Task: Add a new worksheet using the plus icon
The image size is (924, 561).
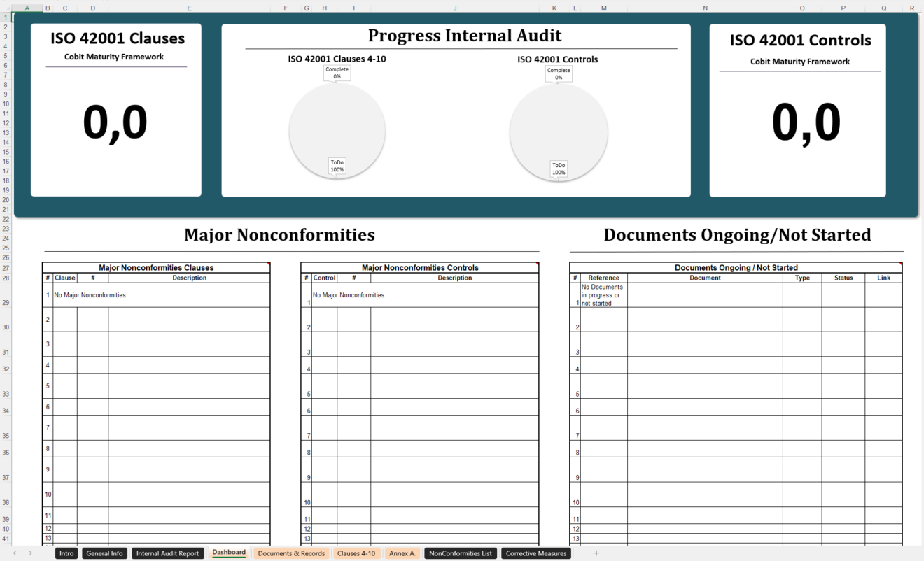Action: point(596,553)
